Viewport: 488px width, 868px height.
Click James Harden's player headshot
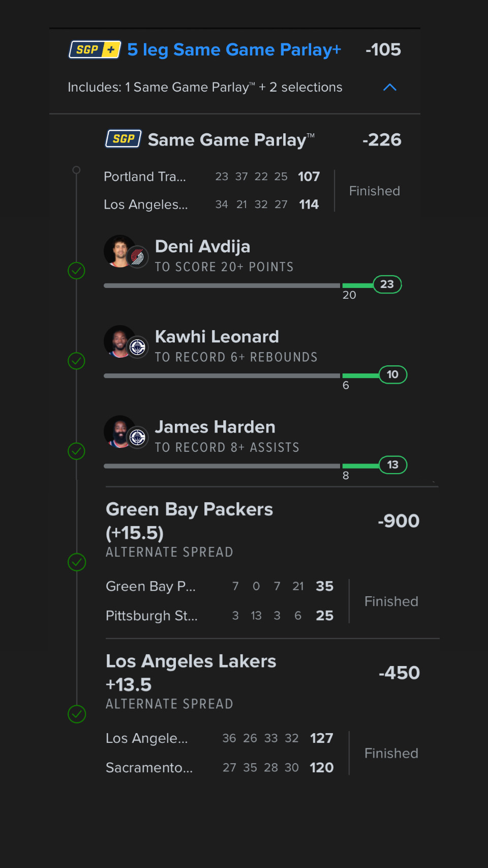click(119, 431)
